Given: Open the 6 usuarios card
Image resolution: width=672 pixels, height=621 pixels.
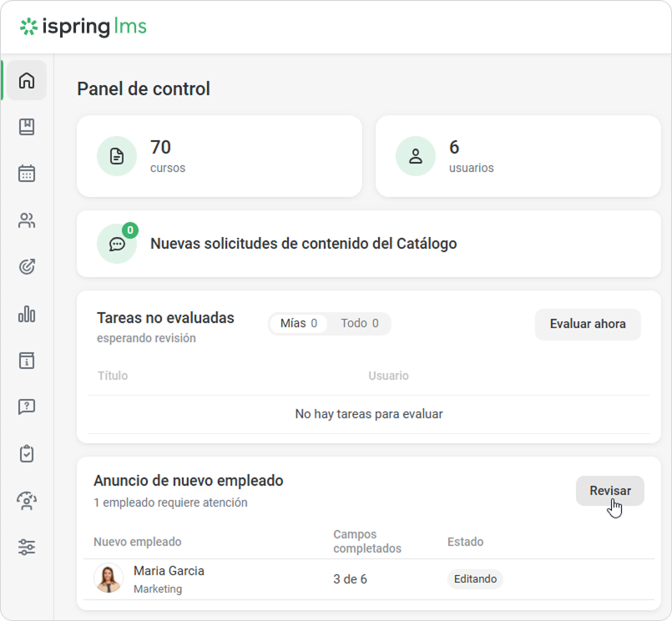Looking at the screenshot, I should (x=518, y=156).
